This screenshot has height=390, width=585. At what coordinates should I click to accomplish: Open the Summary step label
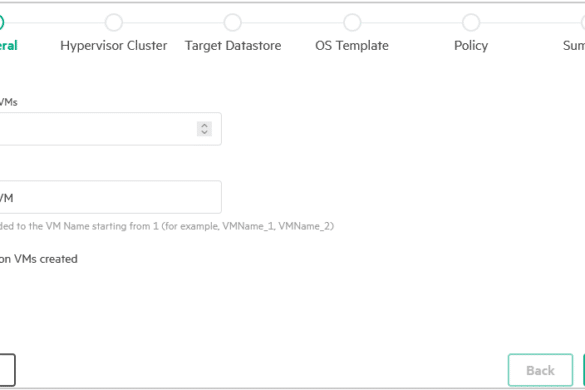pos(574,46)
